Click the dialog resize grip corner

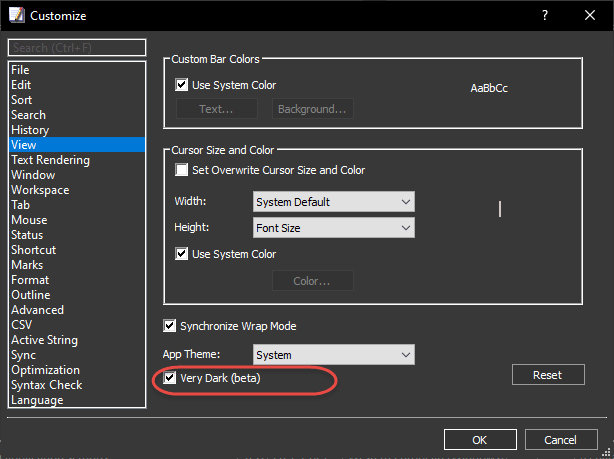click(606, 452)
